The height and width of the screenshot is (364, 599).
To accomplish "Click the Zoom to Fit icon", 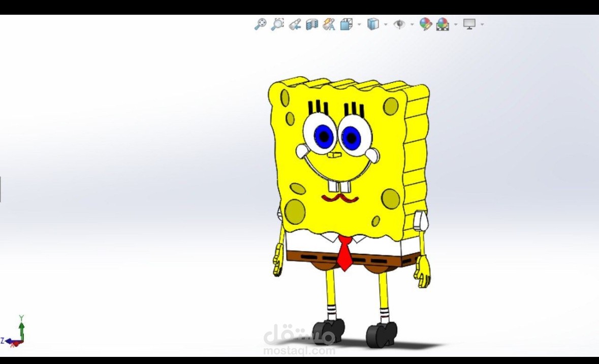I will [x=260, y=24].
